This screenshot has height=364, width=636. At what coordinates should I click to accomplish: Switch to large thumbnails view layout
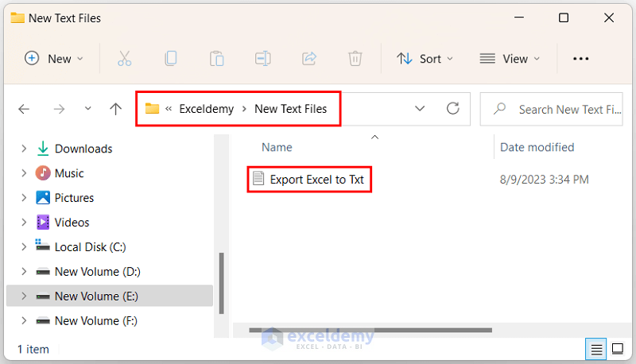coord(617,349)
